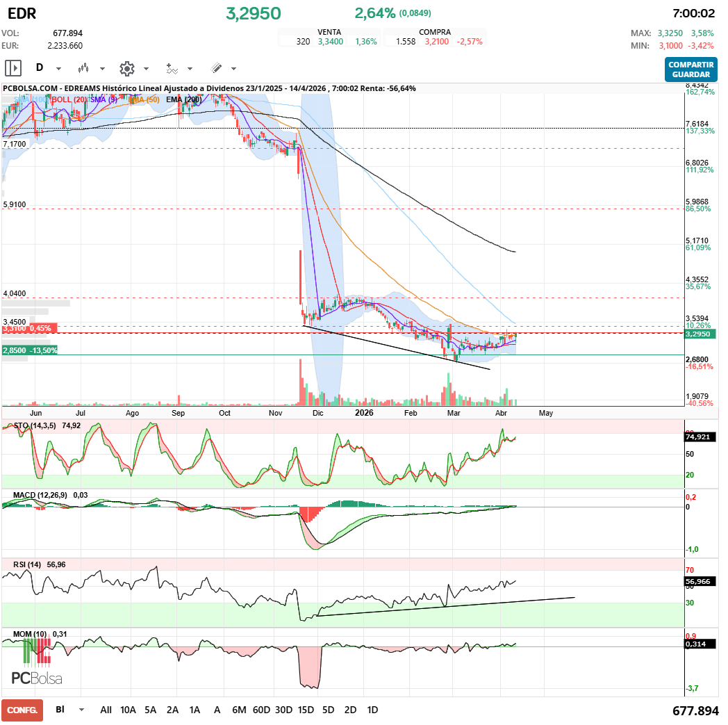
Task: Open the chart settings gear icon
Action: click(126, 68)
